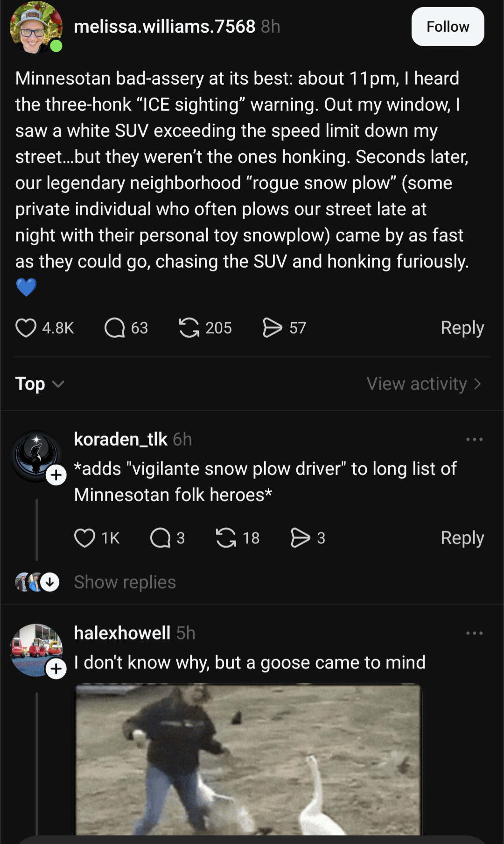Follow halexhowell using the plus badge

(56, 669)
